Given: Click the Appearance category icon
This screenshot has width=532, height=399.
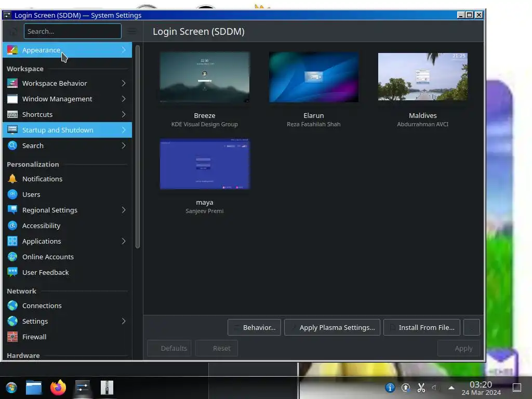Looking at the screenshot, I should tap(12, 50).
